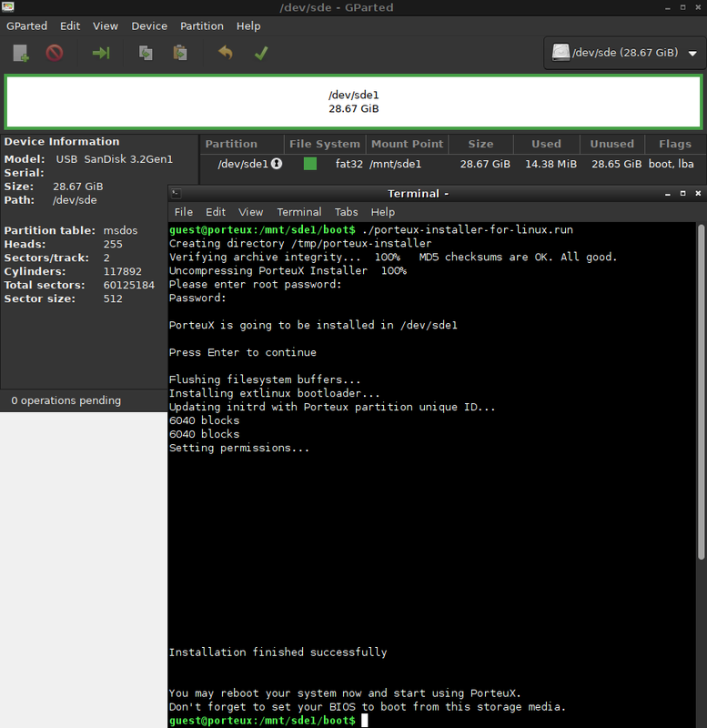Click the 28.65 GiB unused value

coord(617,164)
